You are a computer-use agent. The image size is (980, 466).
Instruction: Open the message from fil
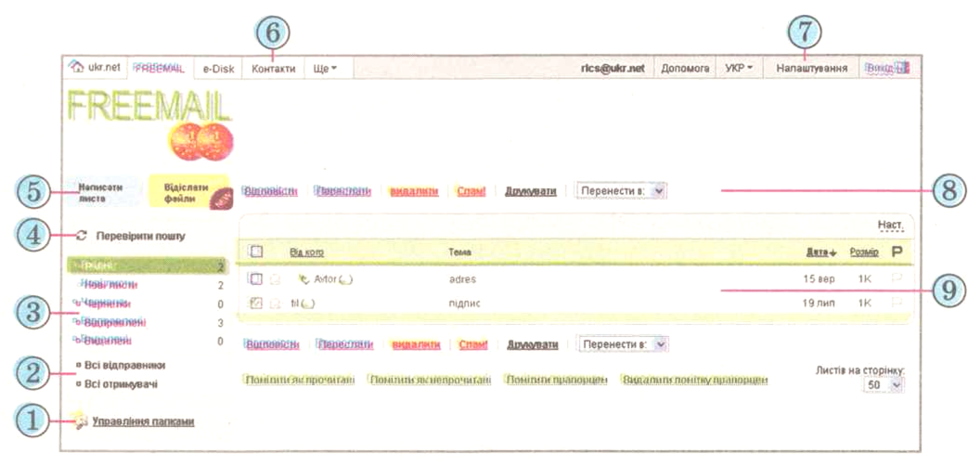click(303, 304)
